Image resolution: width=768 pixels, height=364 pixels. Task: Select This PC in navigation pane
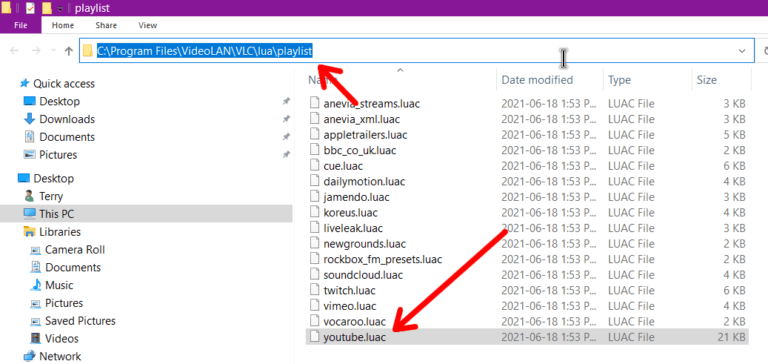[56, 214]
